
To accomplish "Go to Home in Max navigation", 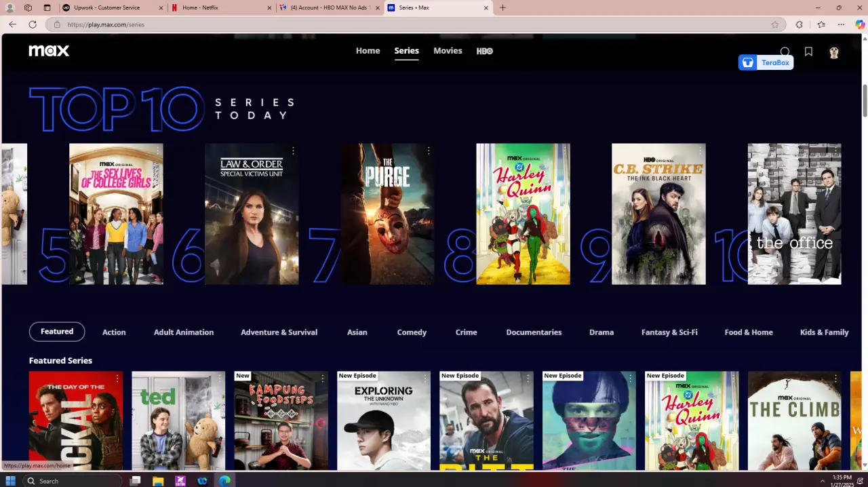I will coord(368,51).
